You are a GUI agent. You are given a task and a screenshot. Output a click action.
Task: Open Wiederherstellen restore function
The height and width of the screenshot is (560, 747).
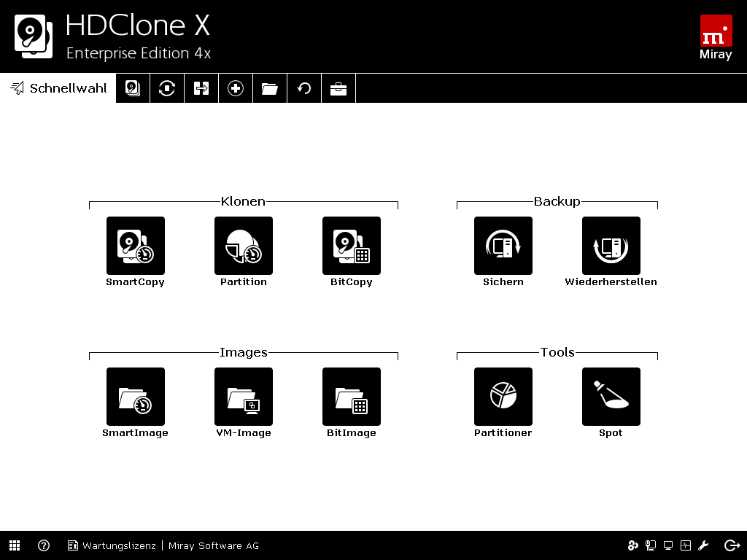click(611, 246)
